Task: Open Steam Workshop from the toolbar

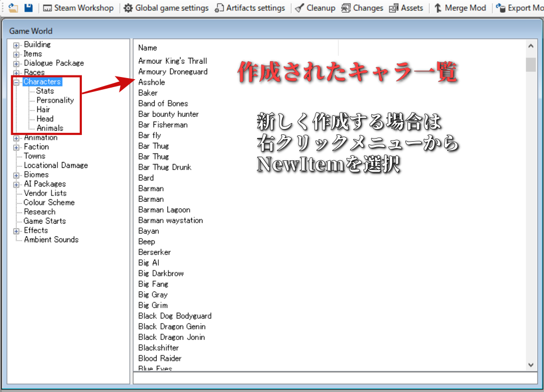Action: click(79, 8)
